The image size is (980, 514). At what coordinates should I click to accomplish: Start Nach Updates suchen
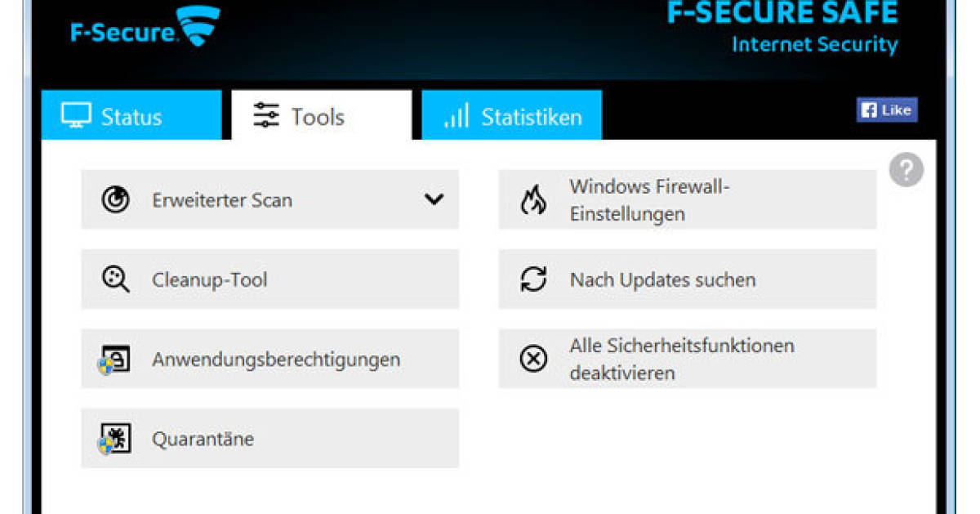pyautogui.click(x=686, y=279)
